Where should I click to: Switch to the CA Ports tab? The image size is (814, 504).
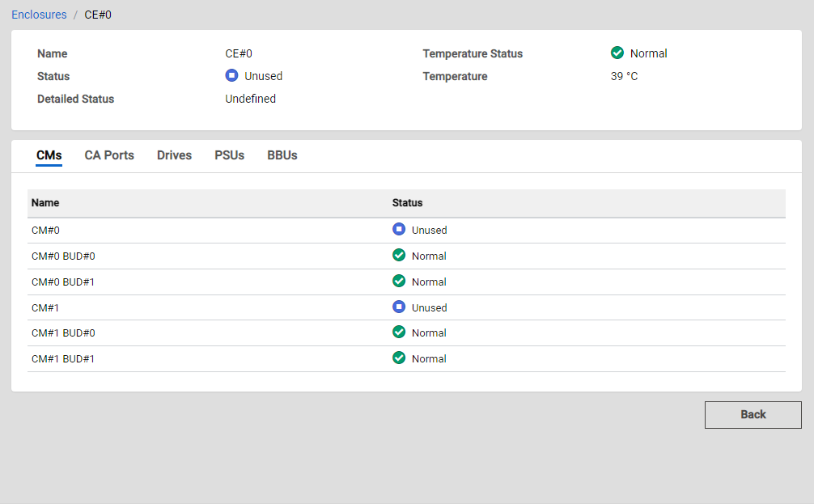click(109, 155)
